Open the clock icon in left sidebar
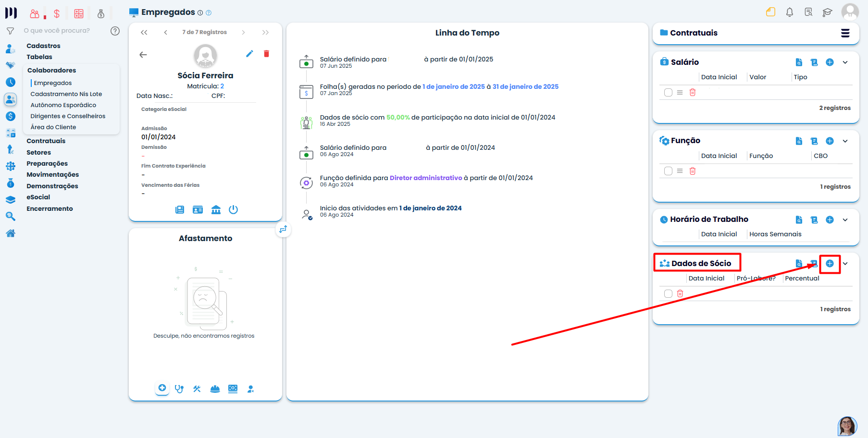The image size is (868, 438). click(x=11, y=82)
